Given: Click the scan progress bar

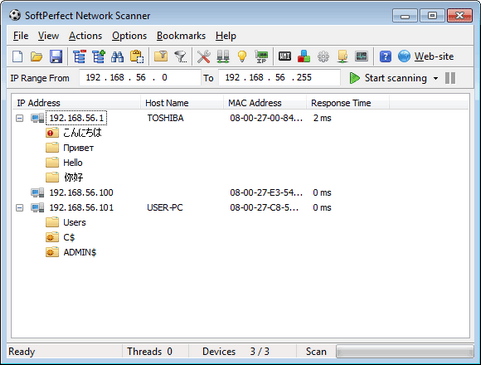Looking at the screenshot, I should pyautogui.click(x=405, y=351).
